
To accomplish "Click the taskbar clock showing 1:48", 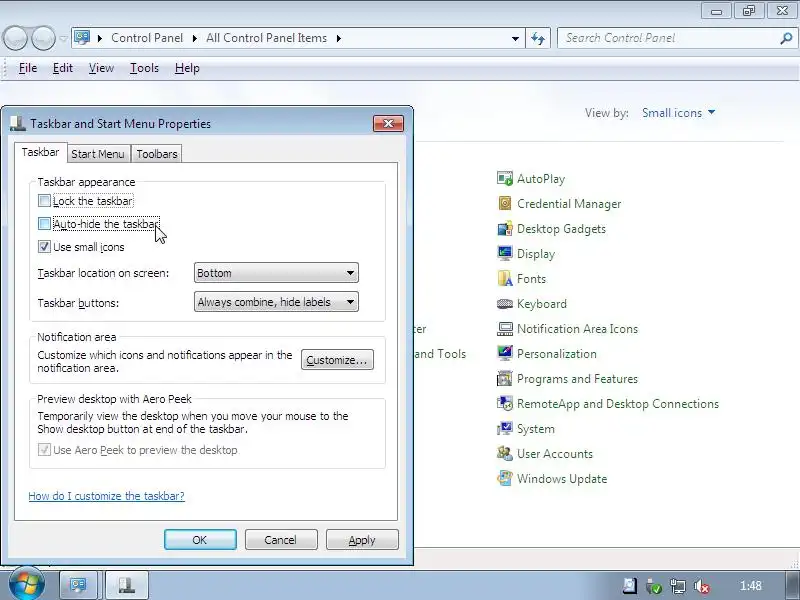I will pos(751,586).
